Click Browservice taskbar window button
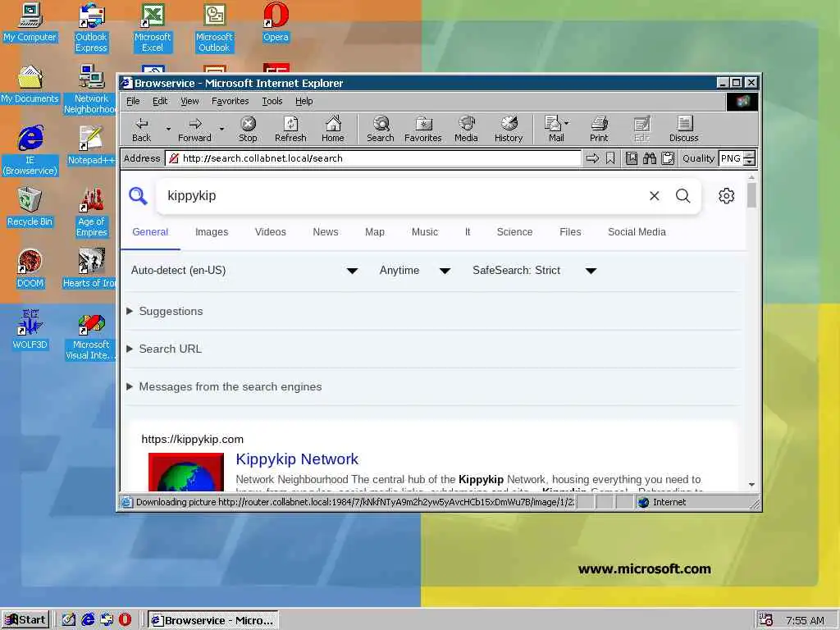840x630 pixels. (212, 620)
